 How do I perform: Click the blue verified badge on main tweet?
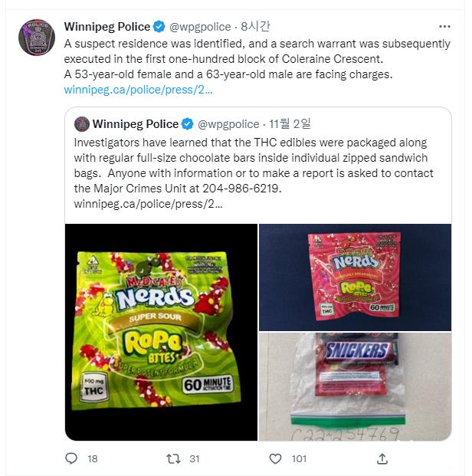[x=159, y=27]
